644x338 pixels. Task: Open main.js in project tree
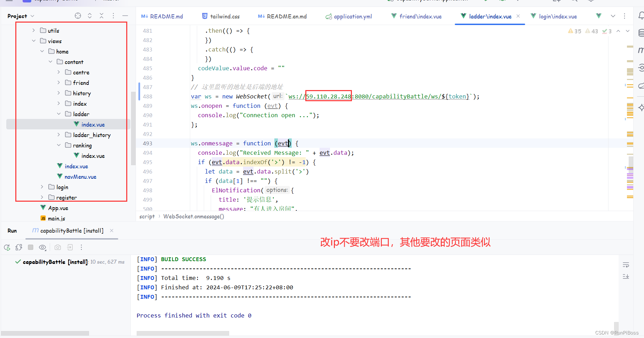pos(53,218)
